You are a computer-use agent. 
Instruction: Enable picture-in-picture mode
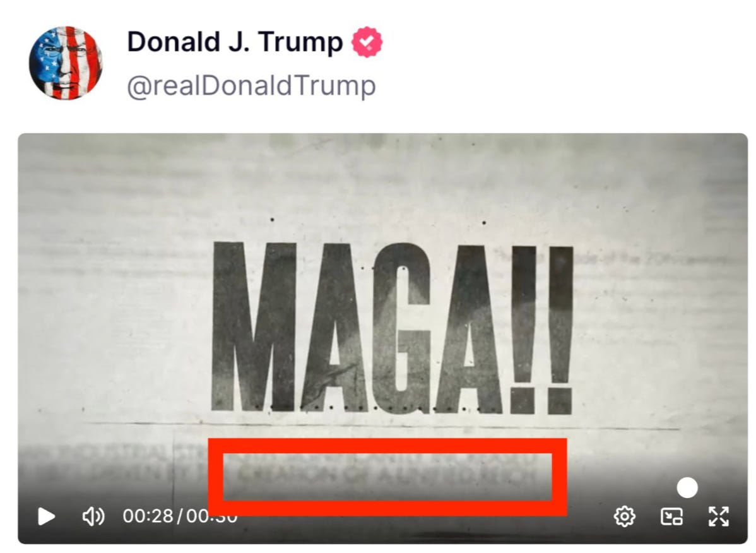click(x=671, y=516)
